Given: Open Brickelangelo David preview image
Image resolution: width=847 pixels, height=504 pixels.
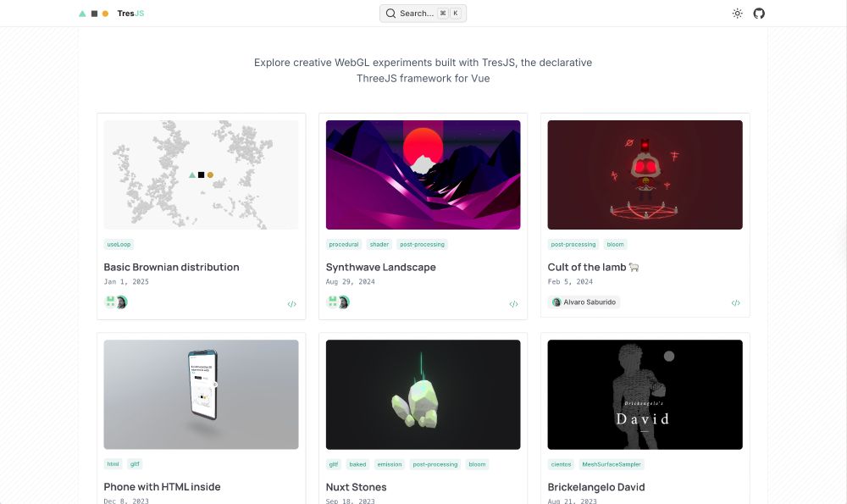Looking at the screenshot, I should point(645,395).
